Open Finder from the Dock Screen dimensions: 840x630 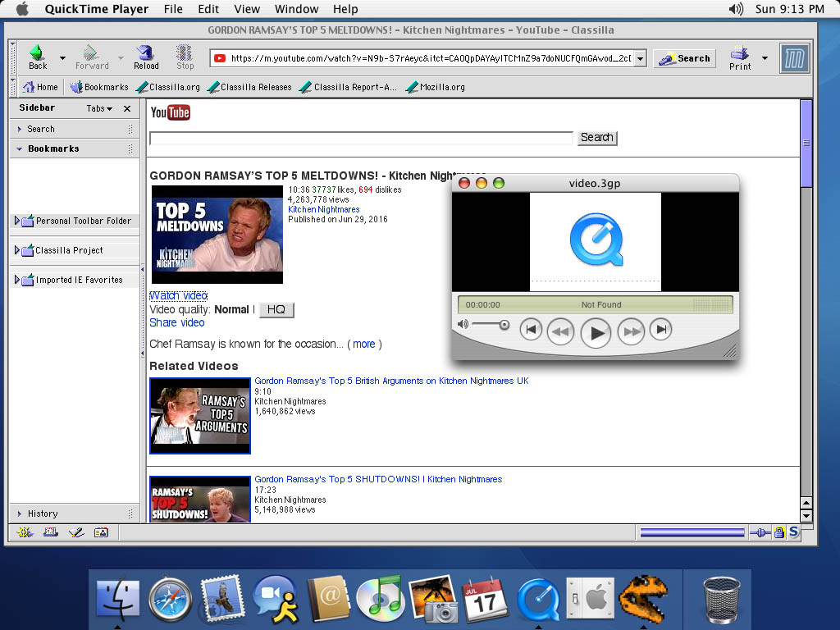point(118,599)
